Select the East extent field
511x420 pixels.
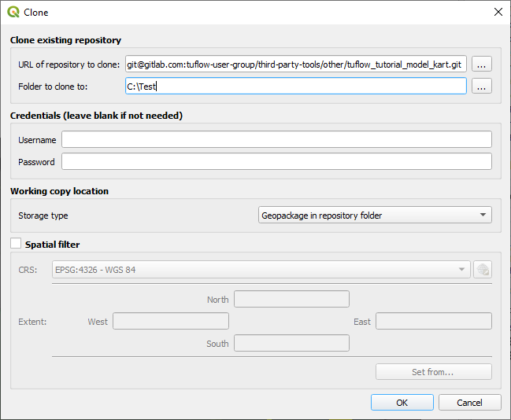434,321
